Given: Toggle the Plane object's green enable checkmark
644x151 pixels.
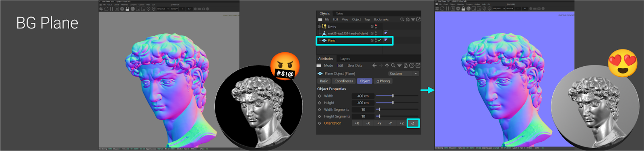Looking at the screenshot, I should (x=379, y=40).
